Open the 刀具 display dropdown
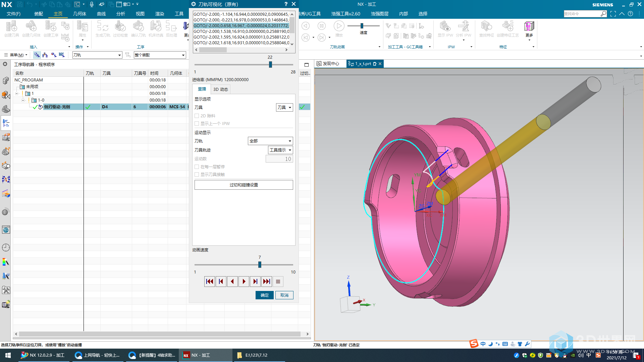The height and width of the screenshot is (362, 644). coord(284,107)
